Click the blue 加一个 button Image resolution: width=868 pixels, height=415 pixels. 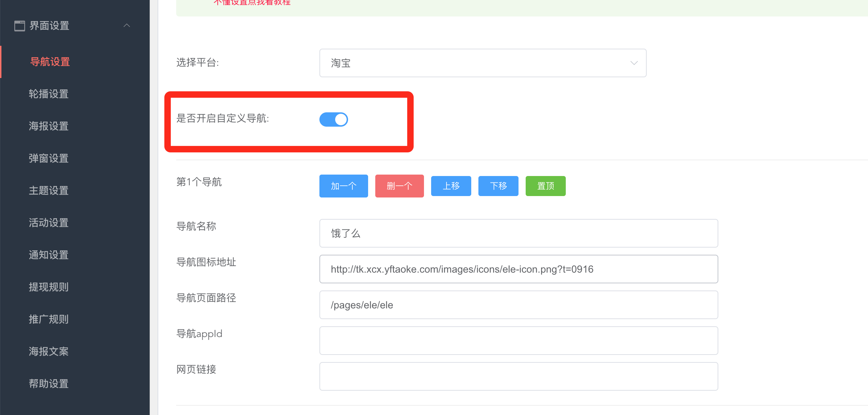343,186
